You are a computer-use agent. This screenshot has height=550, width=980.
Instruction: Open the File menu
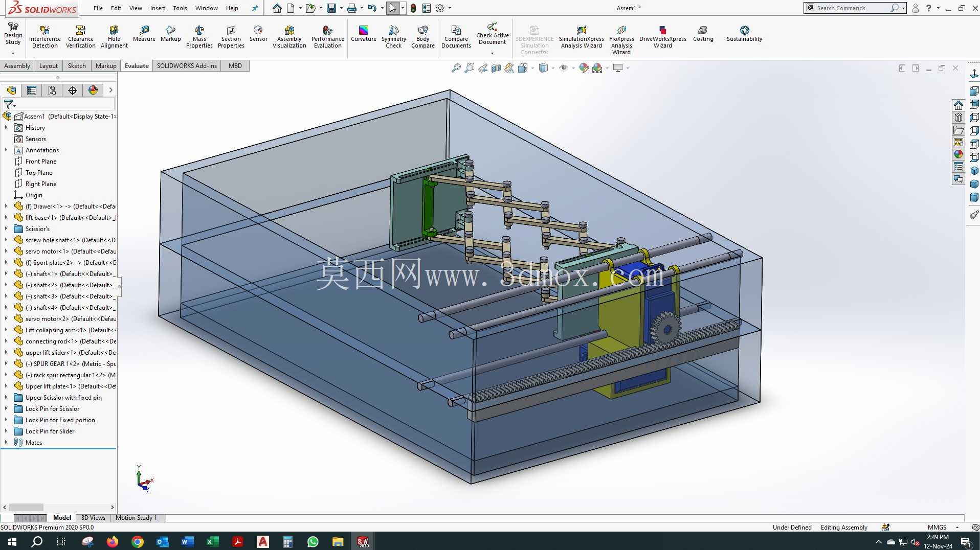[98, 8]
